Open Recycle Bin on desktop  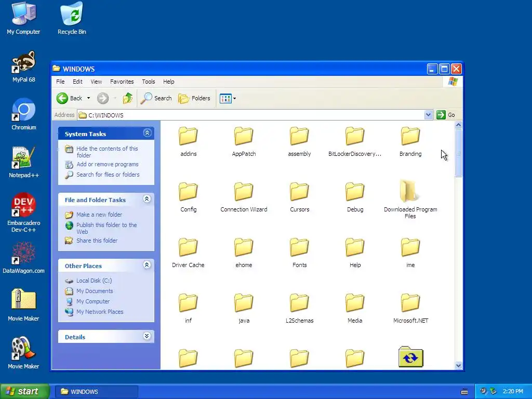pos(72,18)
